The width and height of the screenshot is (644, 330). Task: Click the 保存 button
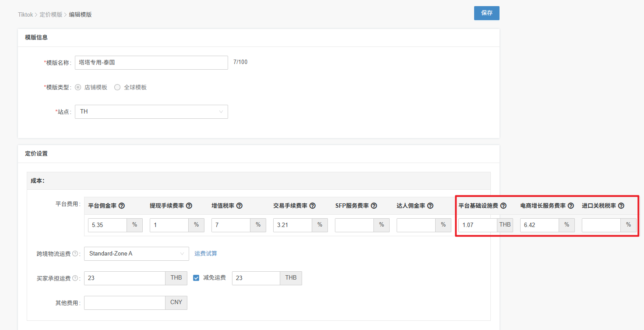486,13
